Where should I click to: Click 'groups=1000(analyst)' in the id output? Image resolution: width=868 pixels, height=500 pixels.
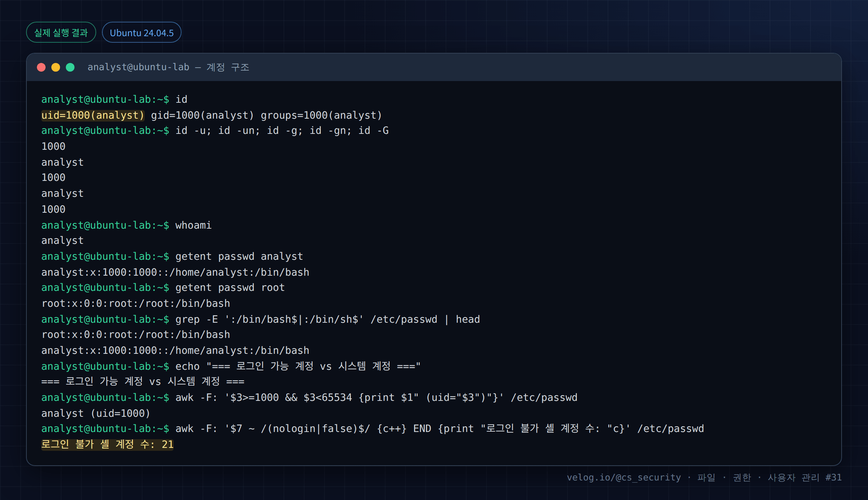pyautogui.click(x=321, y=115)
